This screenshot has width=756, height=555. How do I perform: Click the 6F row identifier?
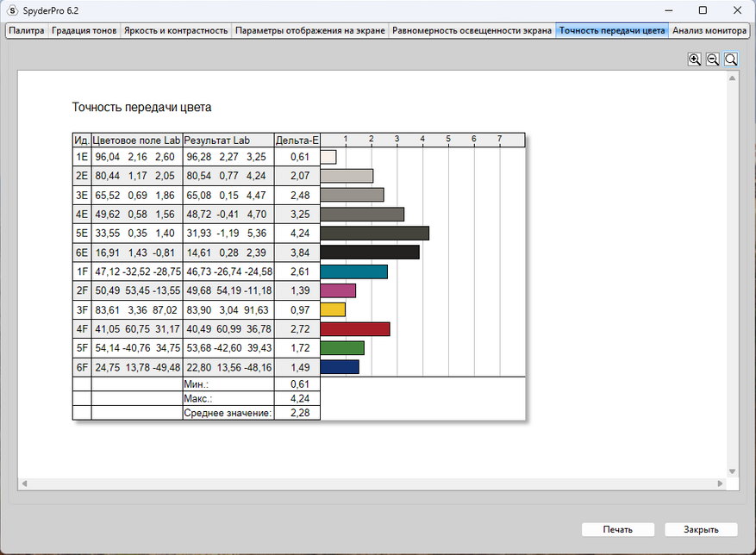82,367
